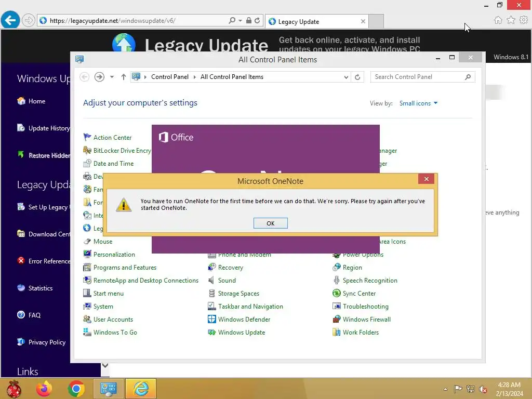Go up one level in Control Panel
This screenshot has height=399, width=532.
click(x=124, y=77)
